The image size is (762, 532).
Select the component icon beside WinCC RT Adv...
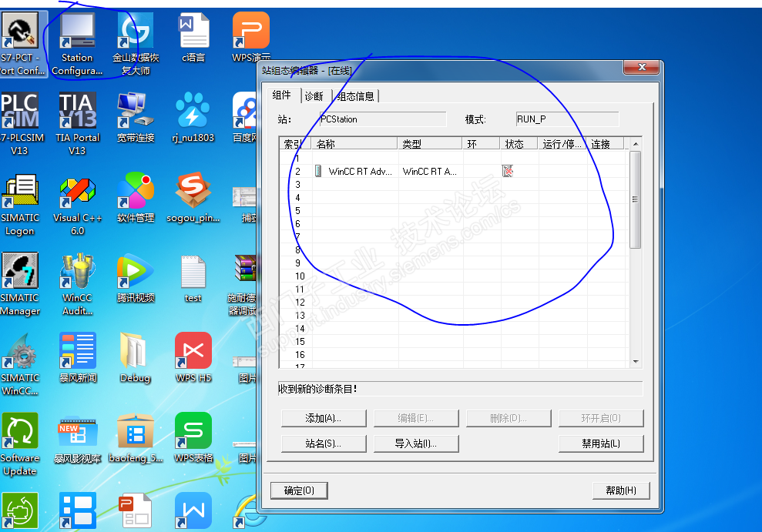tap(318, 171)
